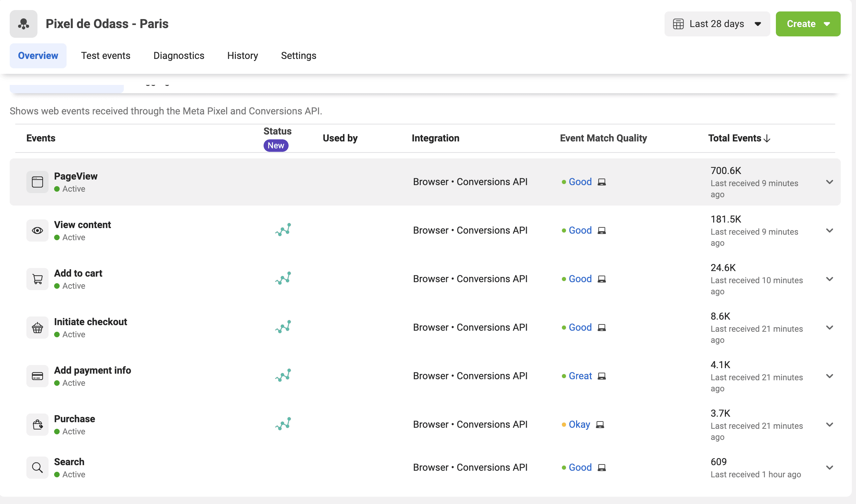The height and width of the screenshot is (504, 856).
Task: Switch to the Test events tab
Action: coord(106,56)
